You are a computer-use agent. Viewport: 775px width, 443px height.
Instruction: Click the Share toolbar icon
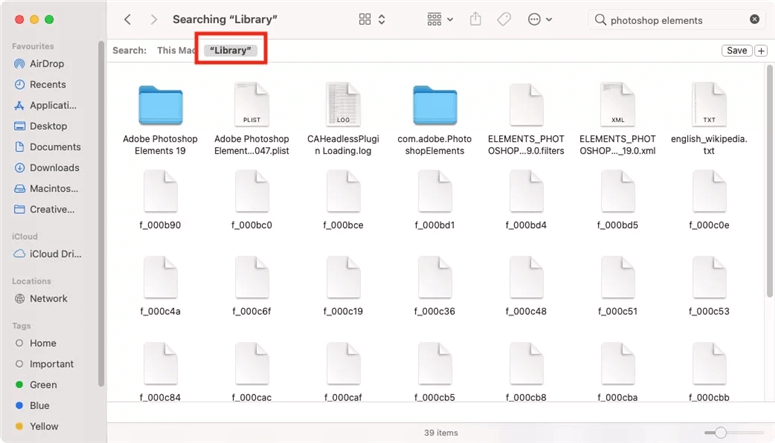point(475,19)
